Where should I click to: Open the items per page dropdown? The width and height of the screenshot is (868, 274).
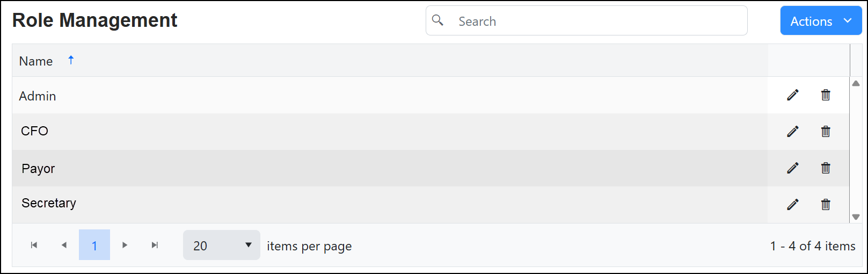coord(221,245)
